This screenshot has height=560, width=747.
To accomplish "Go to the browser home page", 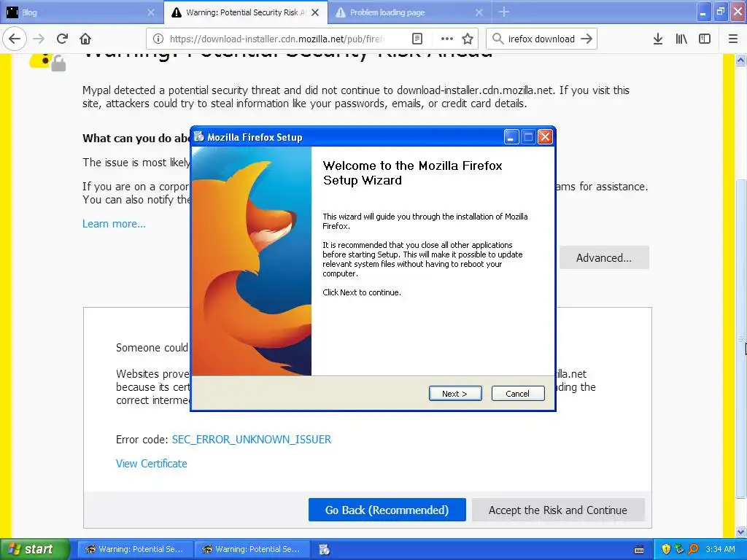I will [x=85, y=39].
